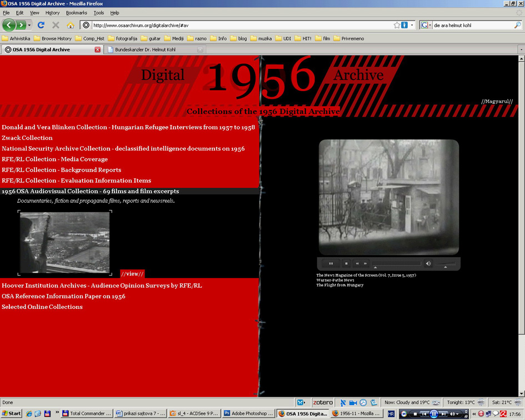The width and height of the screenshot is (525, 420).
Task: Click the Zotero button in status bar
Action: [323, 402]
